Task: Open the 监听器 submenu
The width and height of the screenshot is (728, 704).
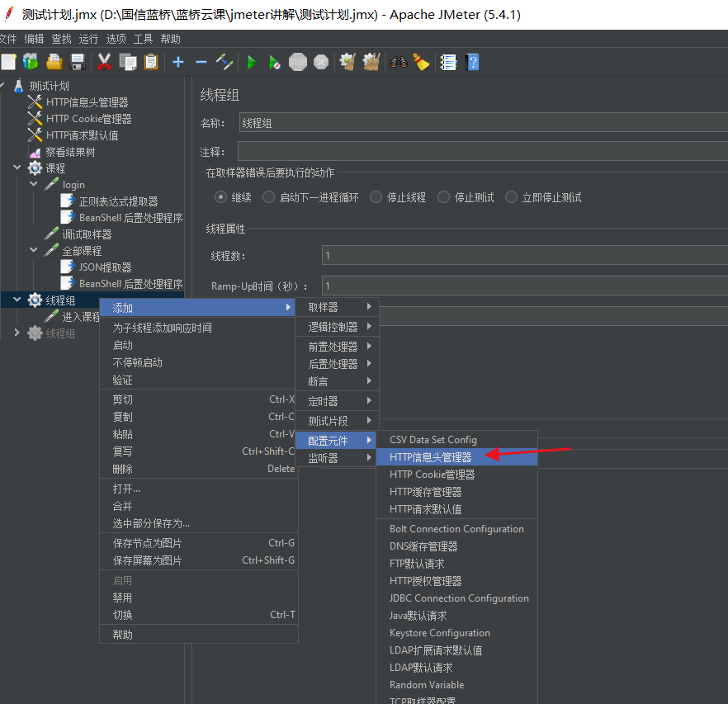Action: coord(338,458)
